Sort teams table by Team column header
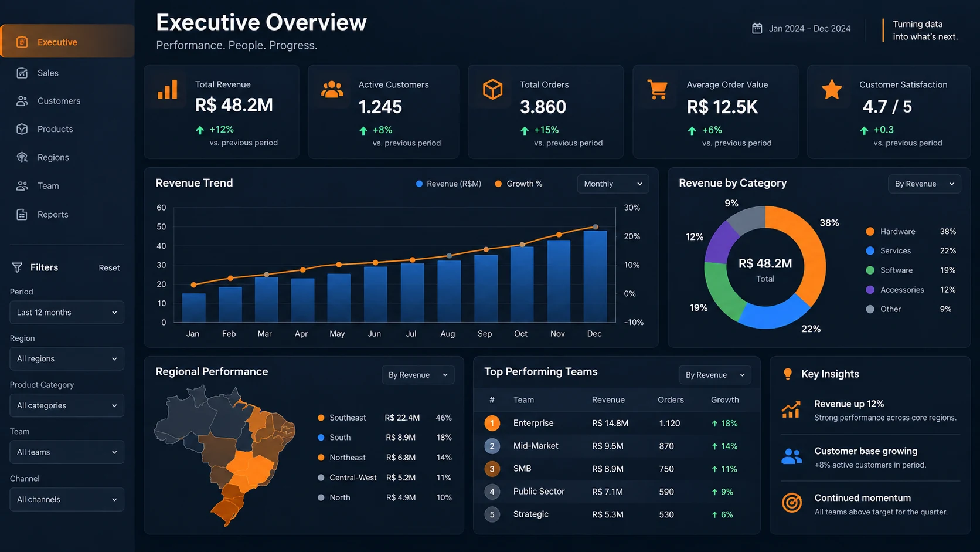The width and height of the screenshot is (980, 552). coord(523,399)
